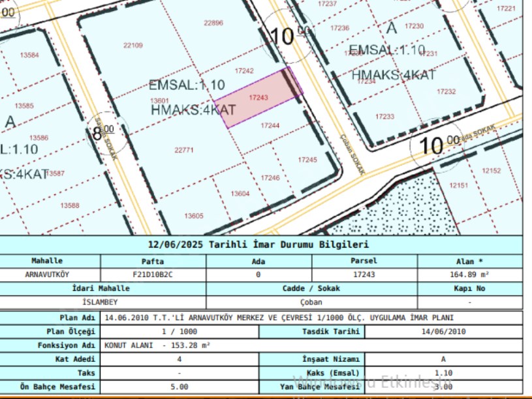Select parcel 22896 on the map
Image resolution: width=532 pixels, height=399 pixels.
pos(213,23)
